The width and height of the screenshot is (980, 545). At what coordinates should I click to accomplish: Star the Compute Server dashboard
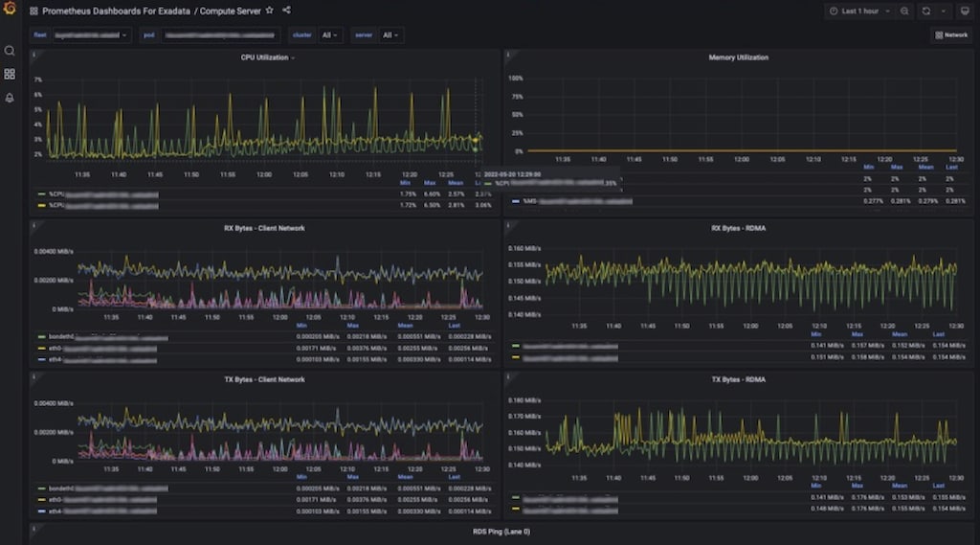click(x=269, y=11)
